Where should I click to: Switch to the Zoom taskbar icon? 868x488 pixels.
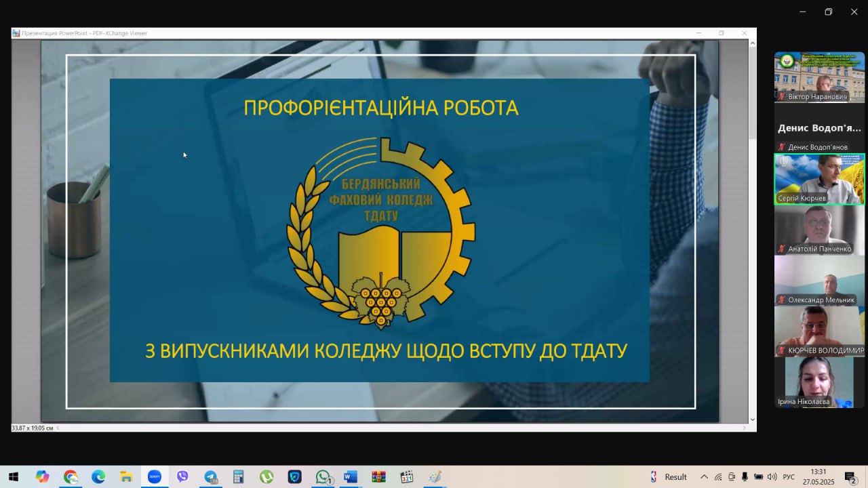point(155,476)
